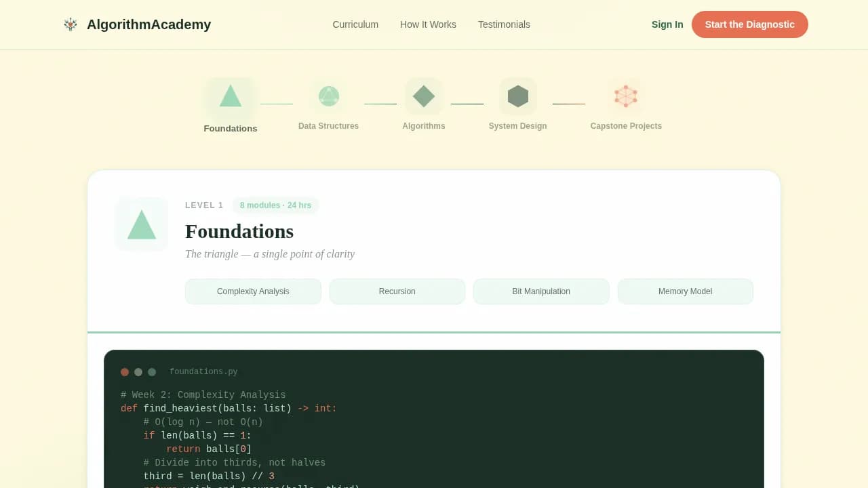Expand the 8 modules duration badge
The height and width of the screenshot is (488, 868).
click(275, 205)
